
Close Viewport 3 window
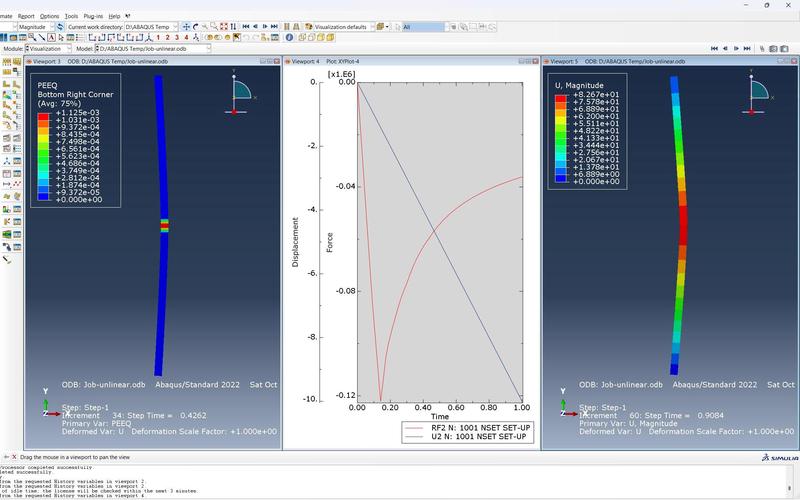coord(277,61)
